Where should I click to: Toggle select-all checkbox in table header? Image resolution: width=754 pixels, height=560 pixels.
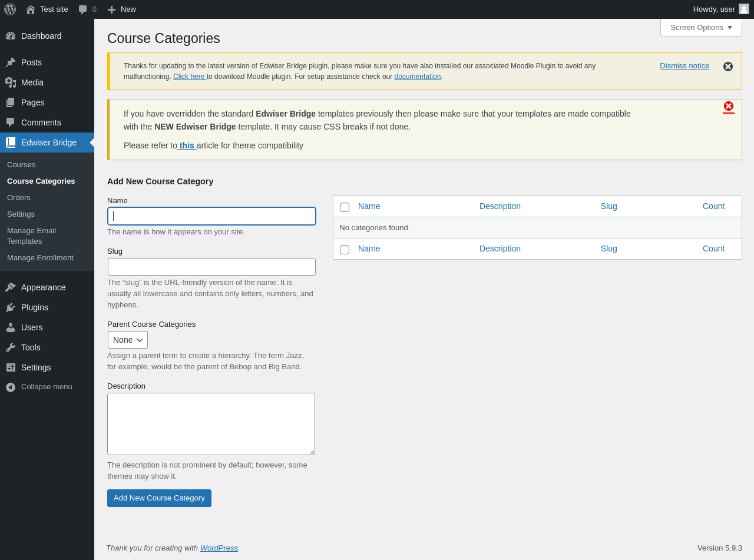345,207
